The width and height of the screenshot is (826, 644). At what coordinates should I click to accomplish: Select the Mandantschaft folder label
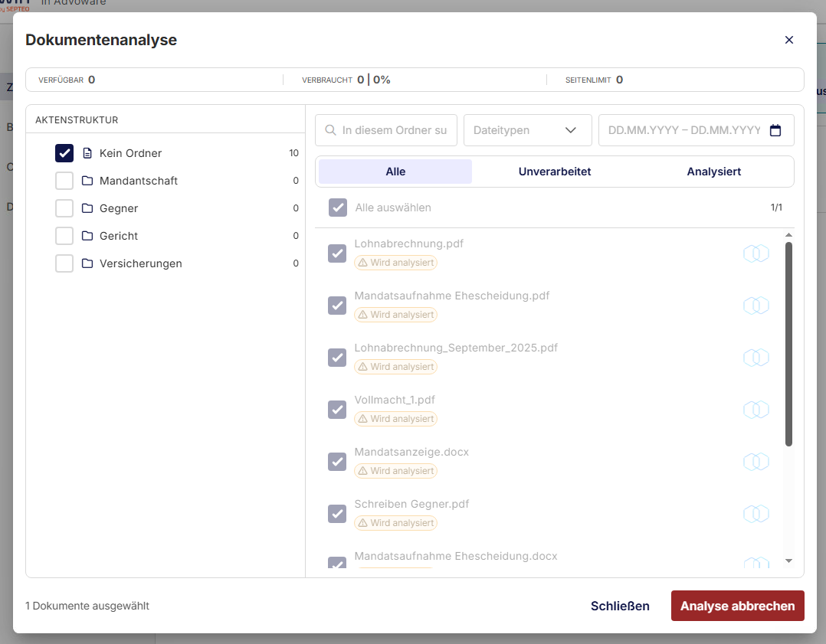[139, 181]
